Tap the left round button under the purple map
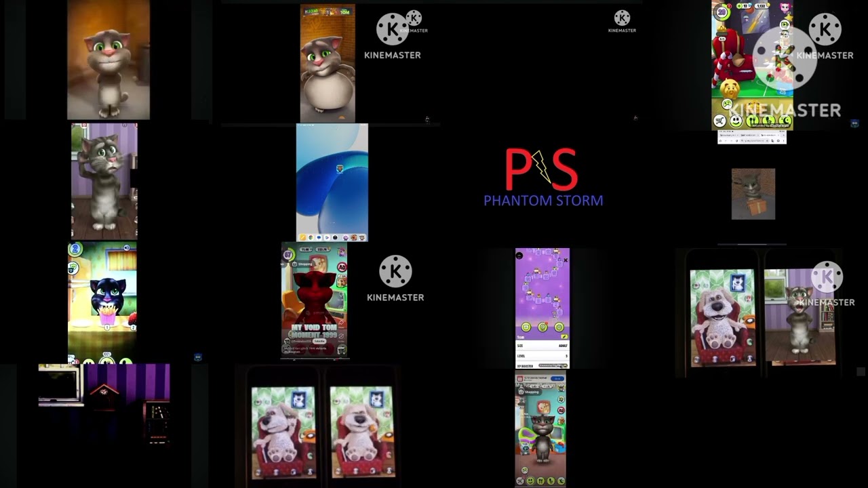This screenshot has height=488, width=868. (526, 327)
